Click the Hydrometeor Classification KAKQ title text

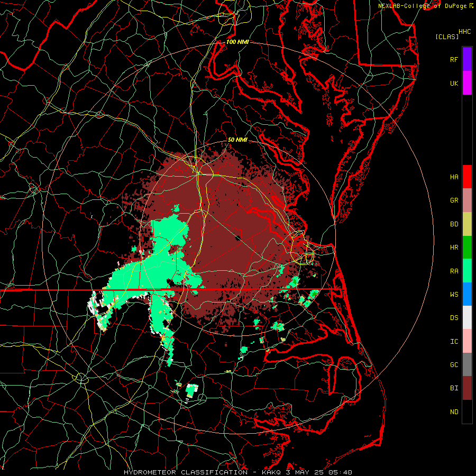click(238, 472)
